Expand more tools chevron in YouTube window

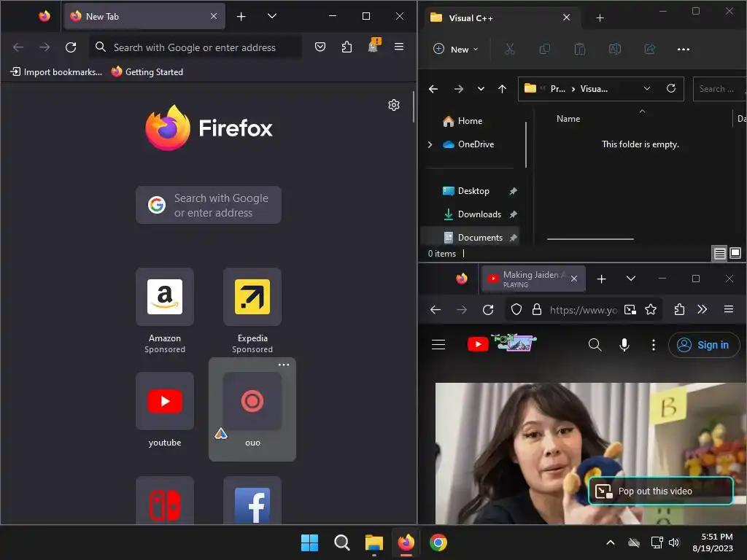[703, 309]
